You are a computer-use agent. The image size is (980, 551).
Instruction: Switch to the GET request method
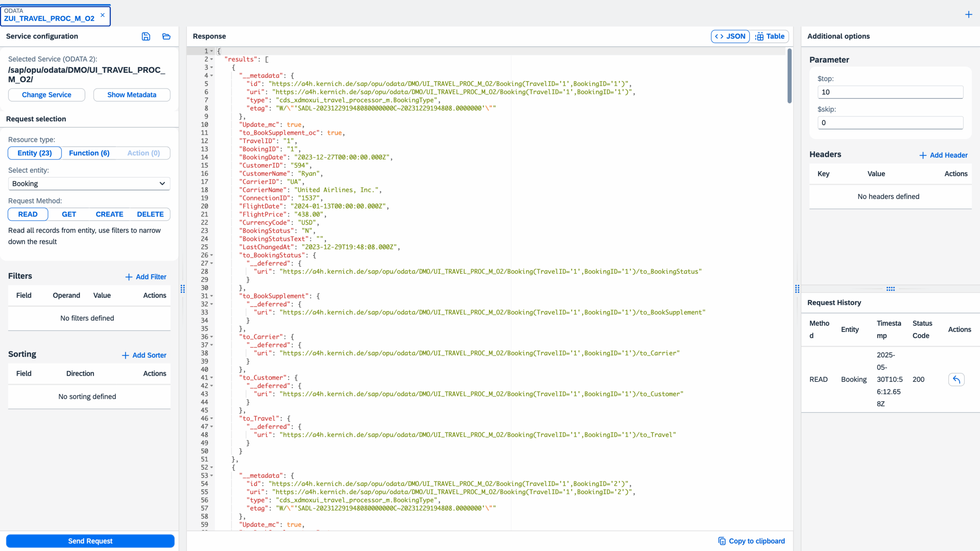tap(69, 214)
